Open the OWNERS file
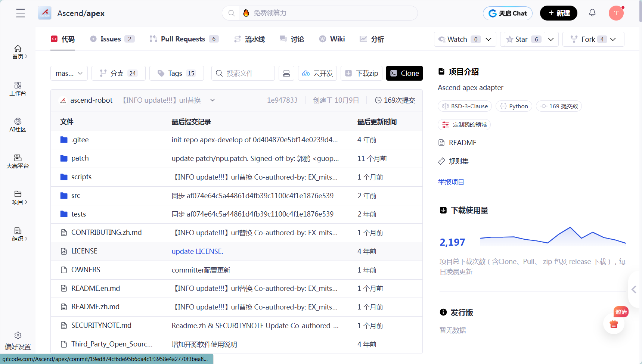The height and width of the screenshot is (364, 642). 86,270
